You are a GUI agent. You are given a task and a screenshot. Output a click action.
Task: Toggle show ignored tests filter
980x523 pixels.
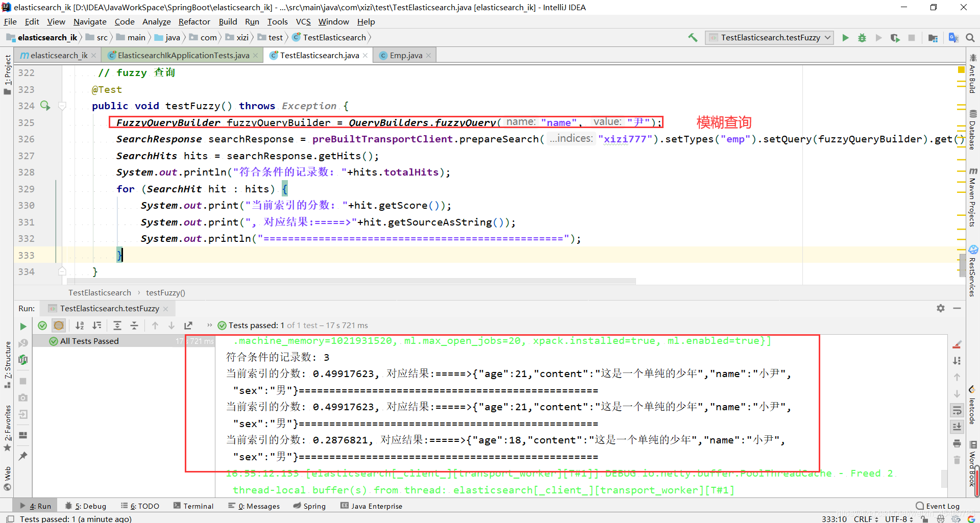[x=59, y=326]
